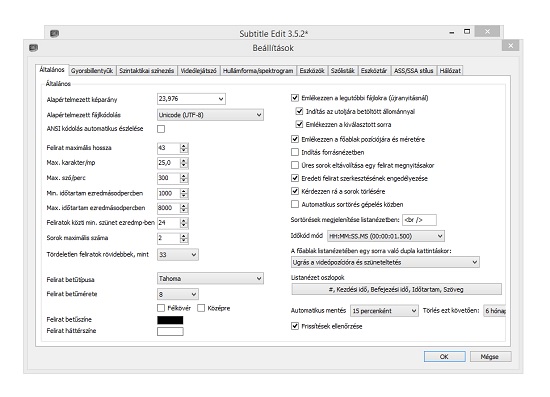
Task: Uncheck Frissítések ellenőrzése checkbox
Action: tap(295, 326)
